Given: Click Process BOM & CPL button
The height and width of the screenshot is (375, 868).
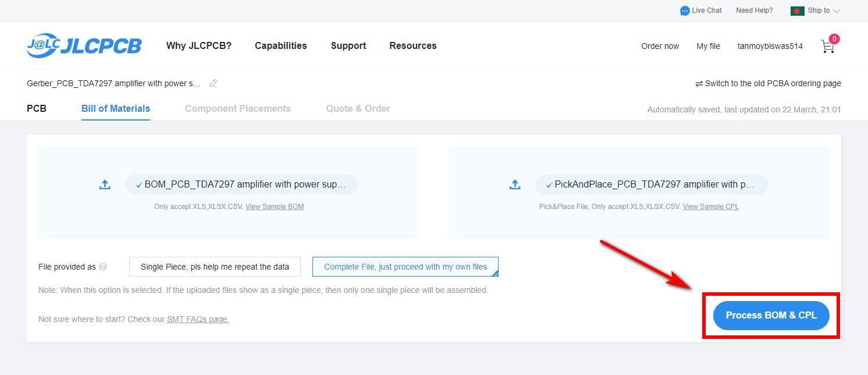Looking at the screenshot, I should (771, 315).
